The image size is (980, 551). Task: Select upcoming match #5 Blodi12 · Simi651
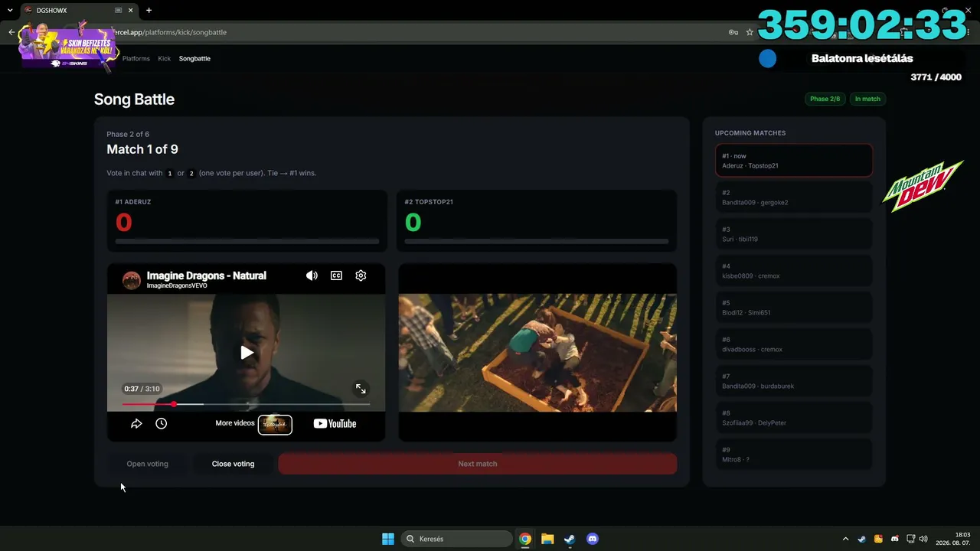[x=794, y=308]
